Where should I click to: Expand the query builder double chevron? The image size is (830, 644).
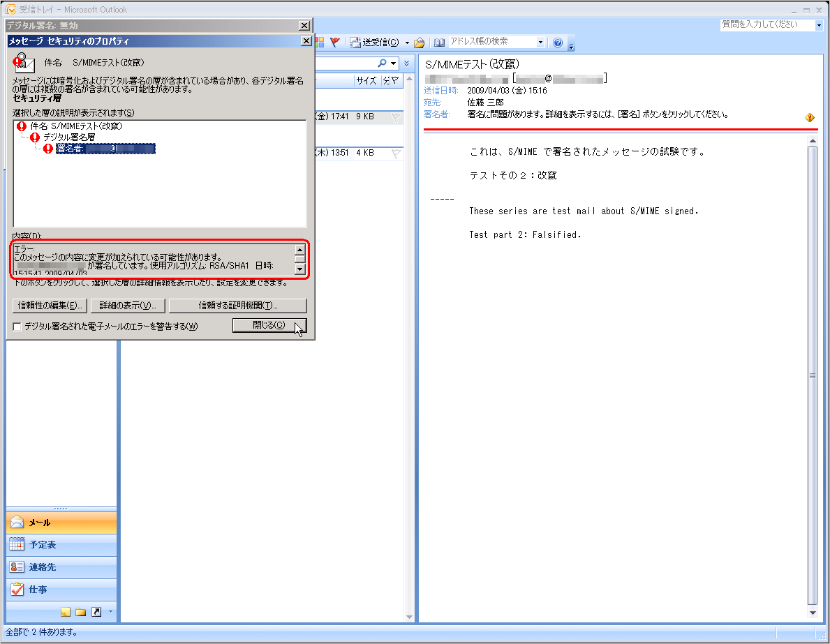click(406, 63)
